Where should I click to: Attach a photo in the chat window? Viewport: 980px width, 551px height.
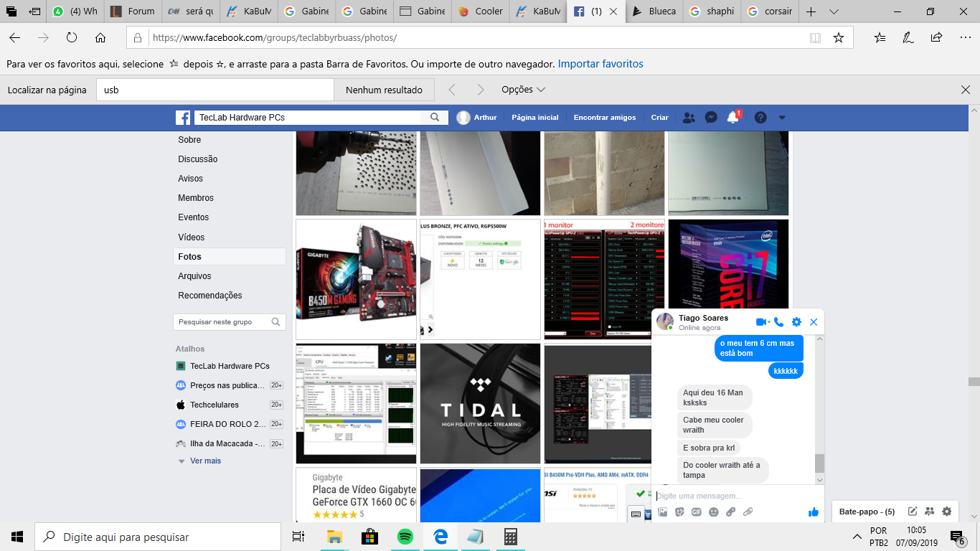pos(663,512)
